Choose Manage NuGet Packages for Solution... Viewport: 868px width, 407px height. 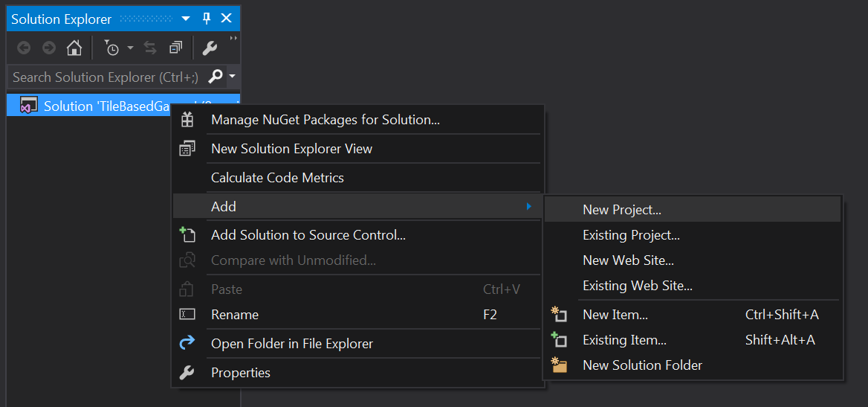(325, 120)
